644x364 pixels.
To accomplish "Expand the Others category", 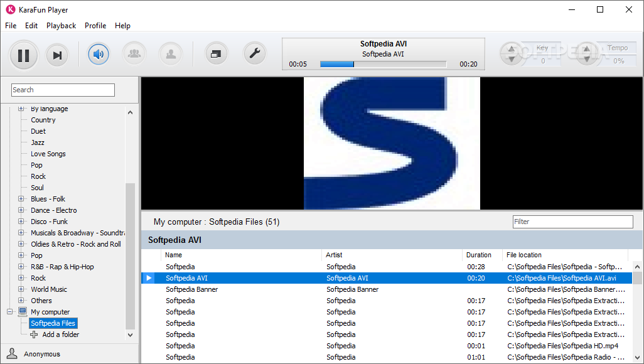I will [21, 301].
